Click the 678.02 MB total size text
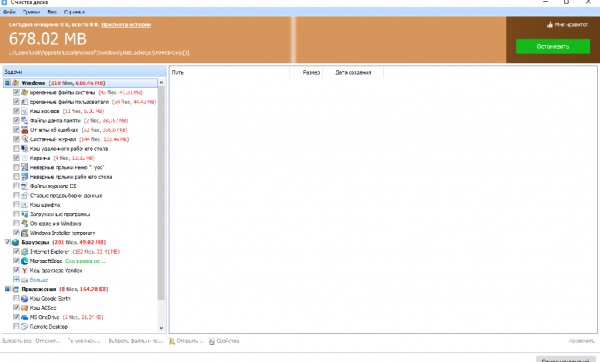600x362 pixels. point(48,39)
